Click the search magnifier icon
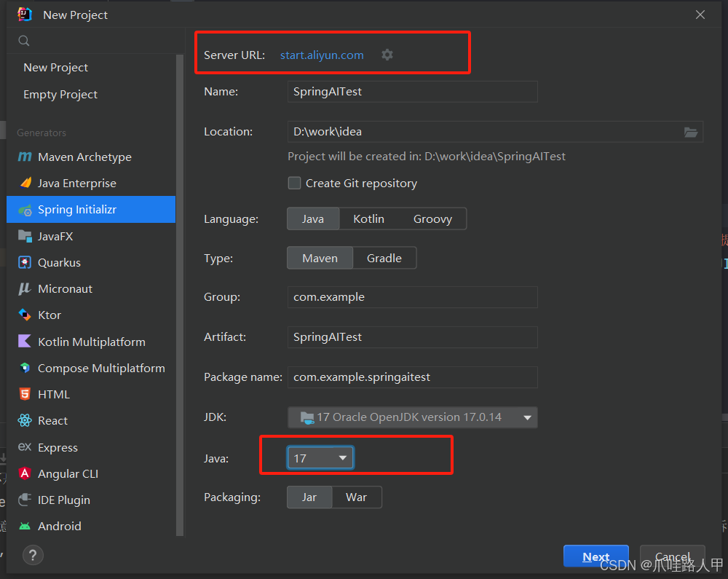728x579 pixels. [x=24, y=41]
